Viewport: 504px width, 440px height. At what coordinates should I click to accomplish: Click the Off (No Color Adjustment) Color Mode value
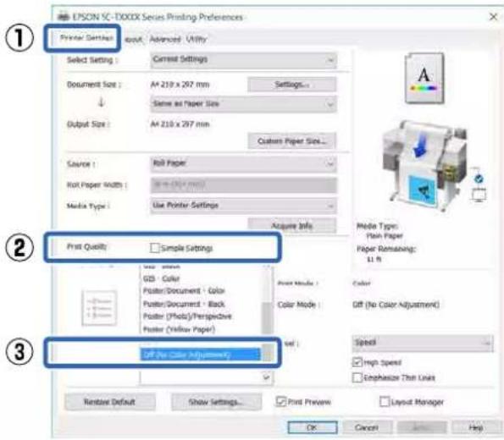(396, 304)
